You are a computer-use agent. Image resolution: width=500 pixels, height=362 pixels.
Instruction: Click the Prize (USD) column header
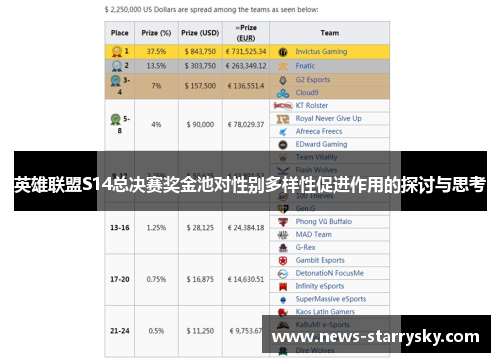click(200, 33)
